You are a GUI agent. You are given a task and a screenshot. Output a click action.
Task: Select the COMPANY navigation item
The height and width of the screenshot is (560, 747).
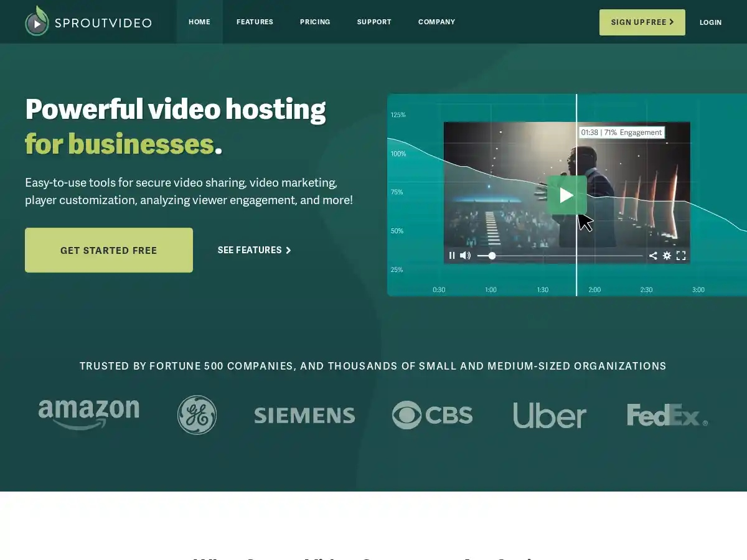pyautogui.click(x=436, y=22)
